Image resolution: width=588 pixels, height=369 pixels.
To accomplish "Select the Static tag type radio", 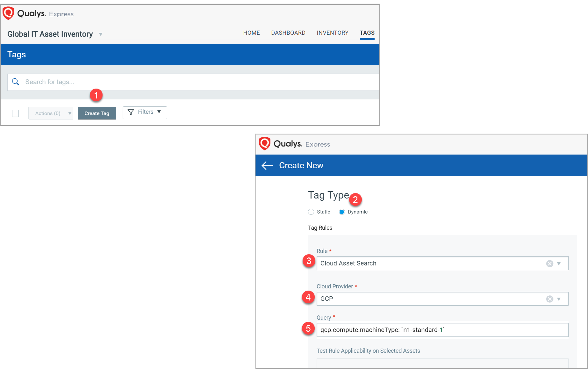I will [311, 212].
